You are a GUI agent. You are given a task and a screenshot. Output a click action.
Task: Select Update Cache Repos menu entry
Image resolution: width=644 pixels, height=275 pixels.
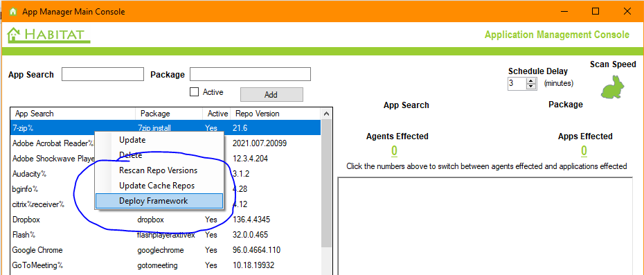pyautogui.click(x=159, y=186)
